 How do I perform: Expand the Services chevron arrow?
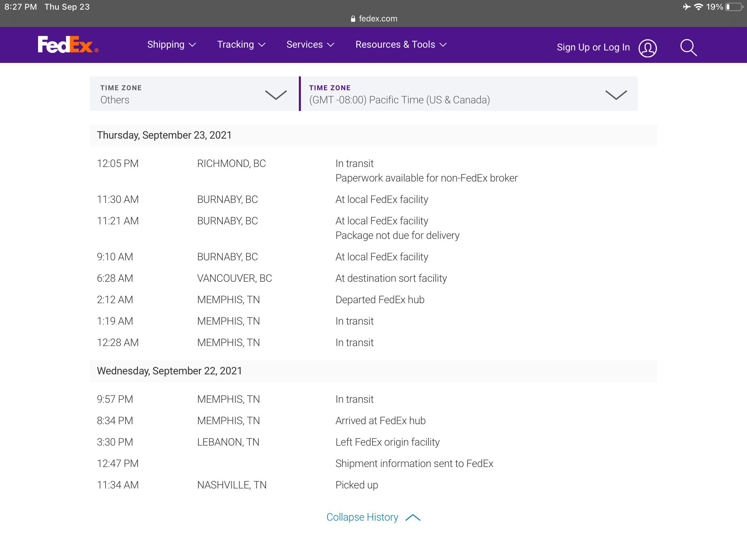pos(331,45)
